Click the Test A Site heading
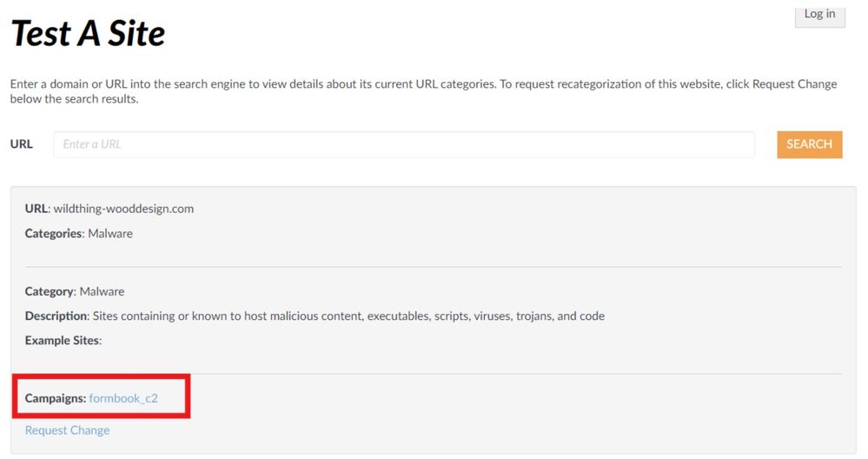868x459 pixels. [88, 34]
